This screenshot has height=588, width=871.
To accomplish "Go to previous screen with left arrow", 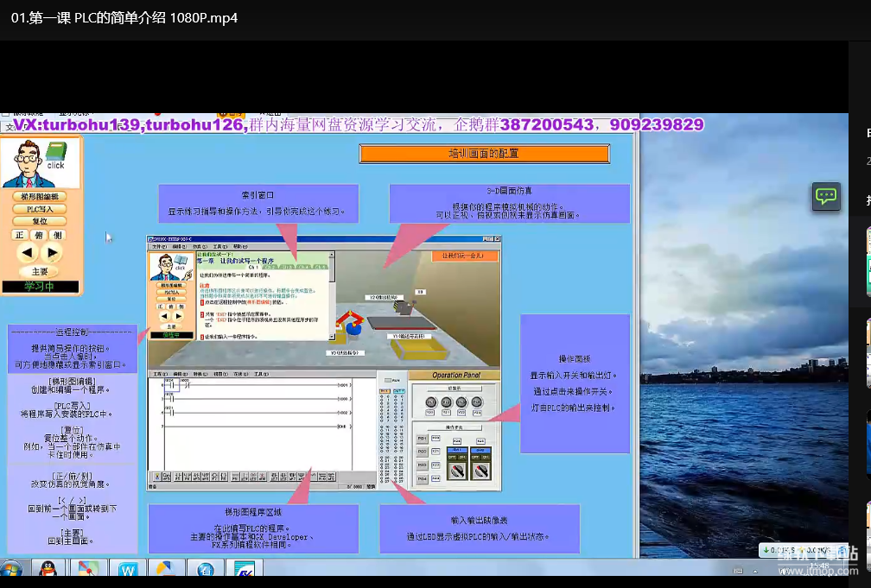I will click(28, 253).
